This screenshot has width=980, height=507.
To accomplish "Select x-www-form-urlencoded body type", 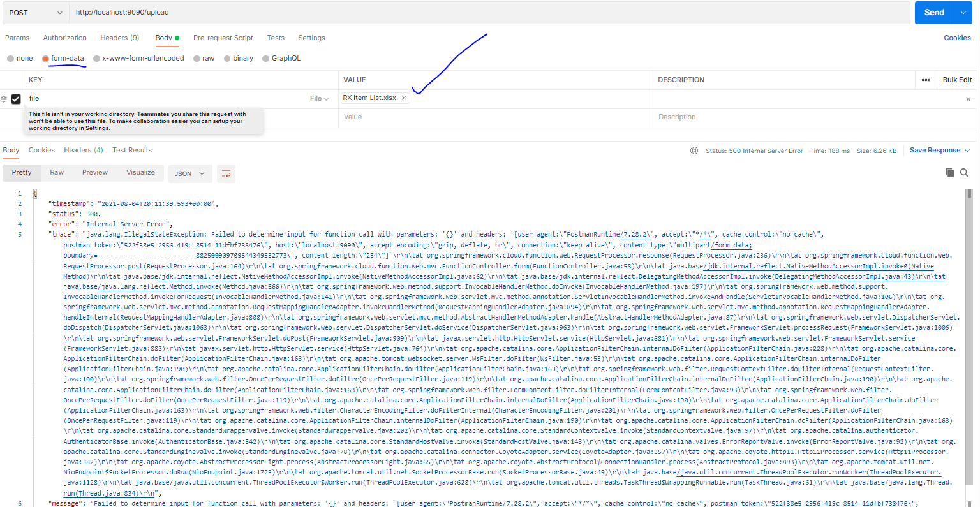I will point(138,58).
